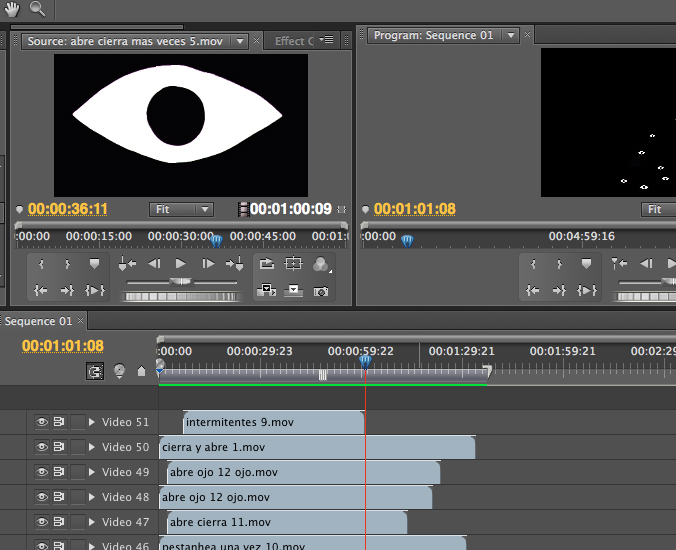Click Insert button in Source monitor
Screen dimensions: 676x550
click(266, 291)
